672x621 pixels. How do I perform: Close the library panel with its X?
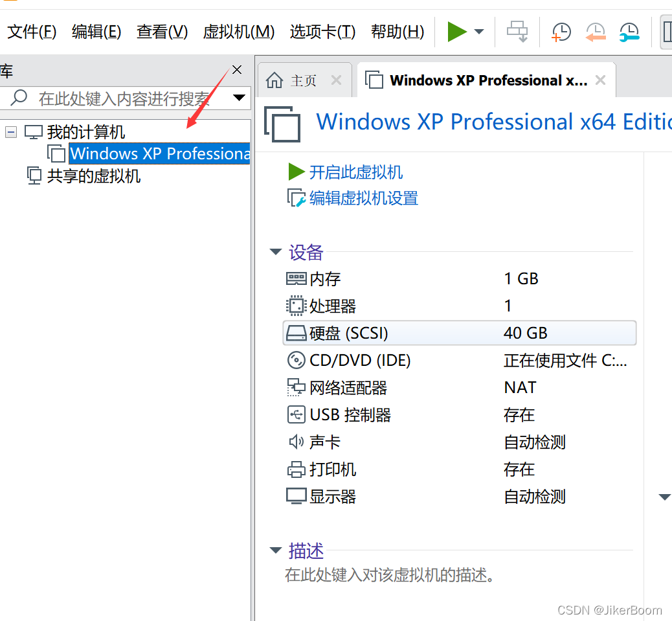pos(237,69)
